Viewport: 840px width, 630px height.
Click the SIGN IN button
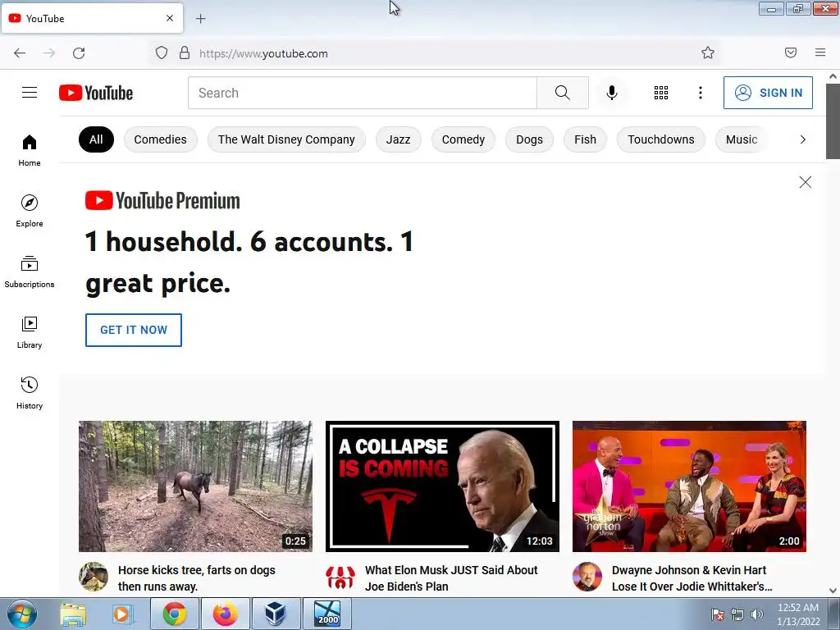point(768,93)
